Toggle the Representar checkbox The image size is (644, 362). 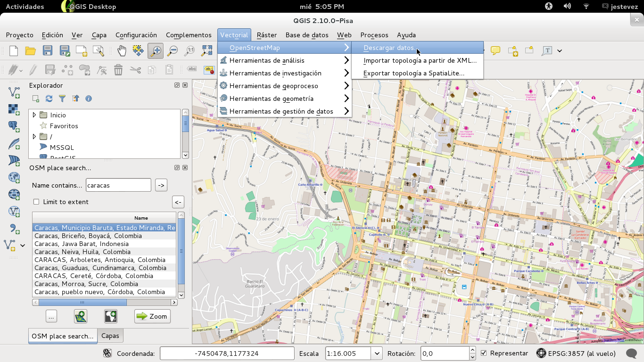(483, 353)
